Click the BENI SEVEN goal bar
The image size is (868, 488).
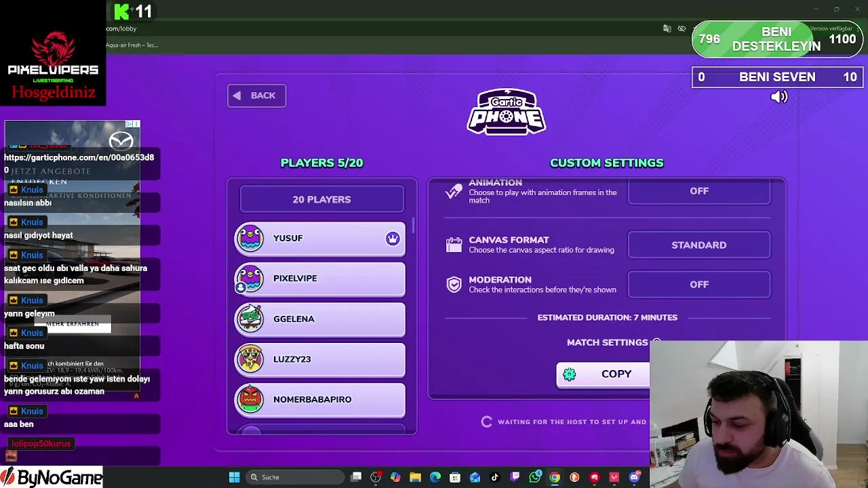point(777,77)
